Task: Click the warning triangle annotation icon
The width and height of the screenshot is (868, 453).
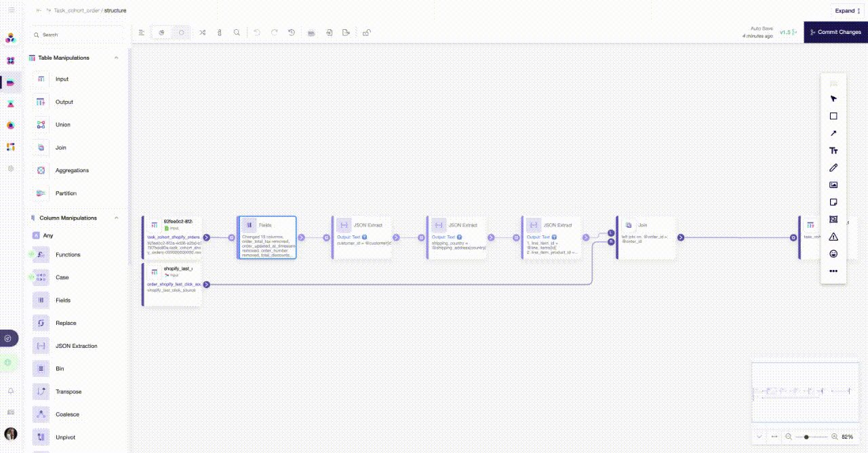Action: (833, 237)
